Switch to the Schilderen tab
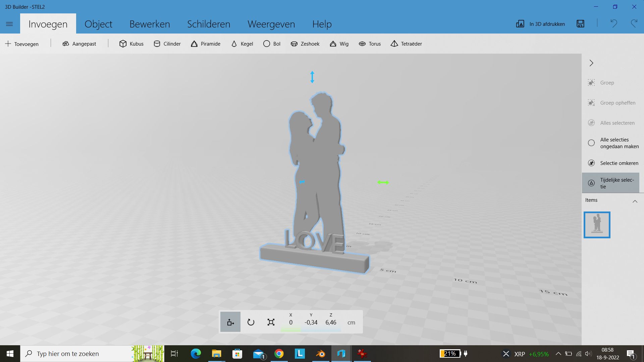The height and width of the screenshot is (362, 644). click(x=208, y=24)
